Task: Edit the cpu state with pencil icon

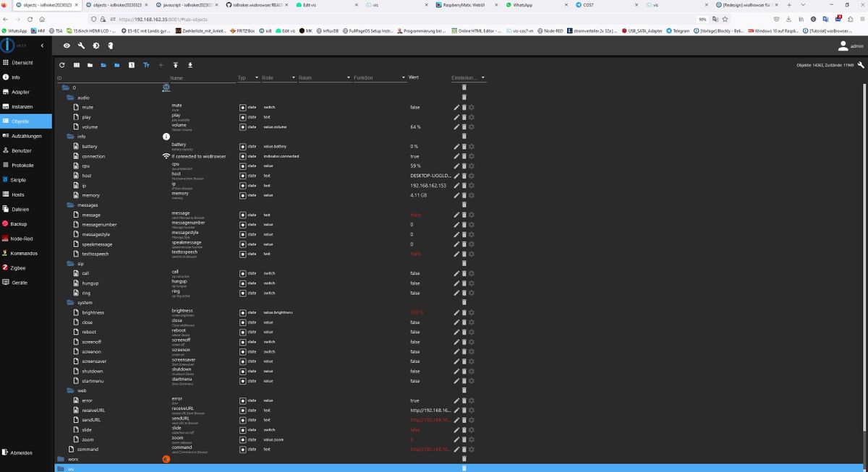Action: 456,166
